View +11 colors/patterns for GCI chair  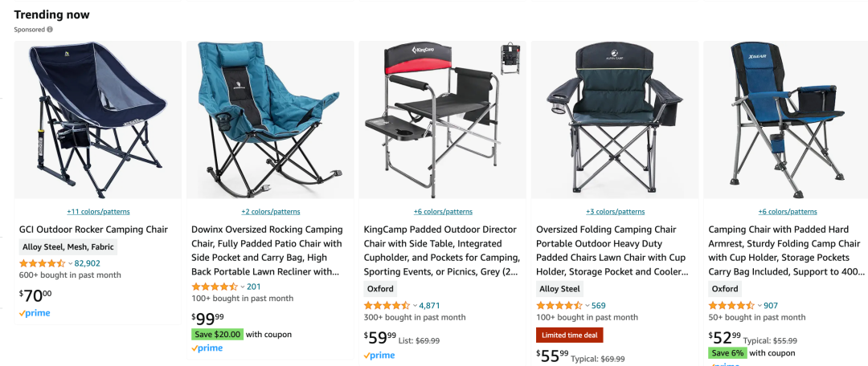point(98,212)
